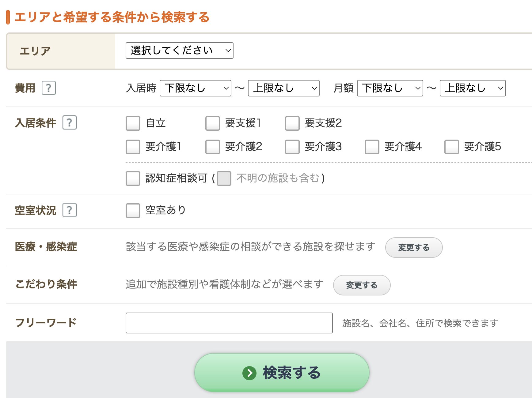Tick the 要支援1 checkbox
Viewport: 532px width, 398px height.
coord(213,123)
